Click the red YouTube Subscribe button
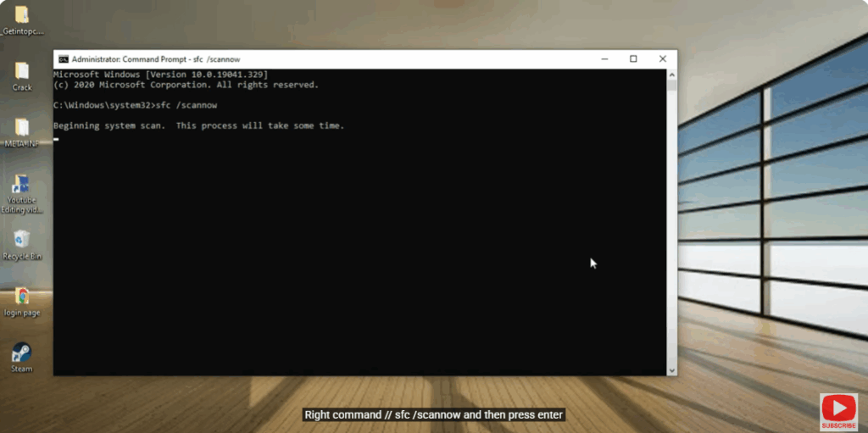 pos(837,411)
